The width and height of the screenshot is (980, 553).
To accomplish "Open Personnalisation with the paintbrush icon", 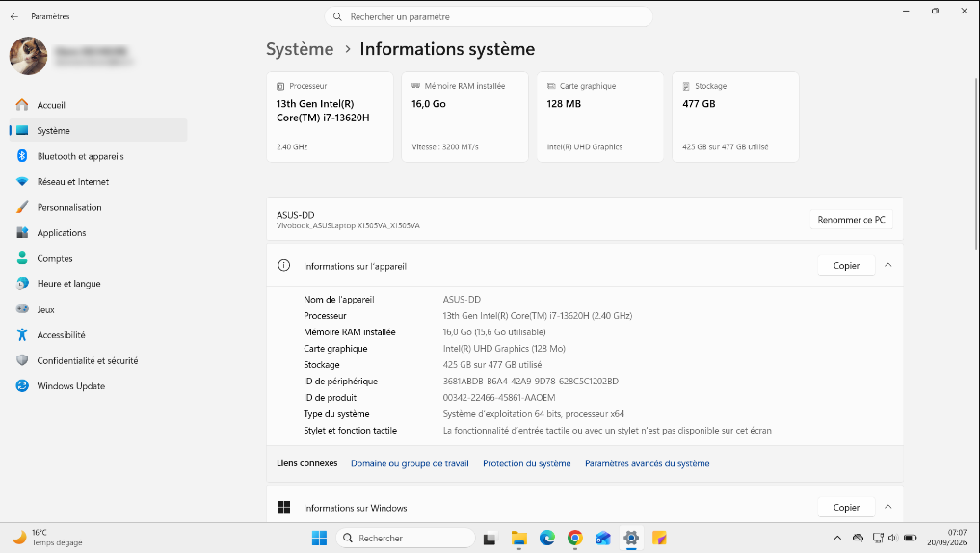I will (22, 207).
